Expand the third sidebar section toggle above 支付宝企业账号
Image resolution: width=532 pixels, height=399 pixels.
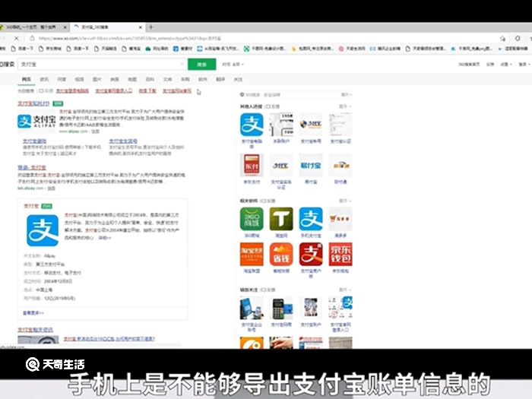tap(345, 290)
